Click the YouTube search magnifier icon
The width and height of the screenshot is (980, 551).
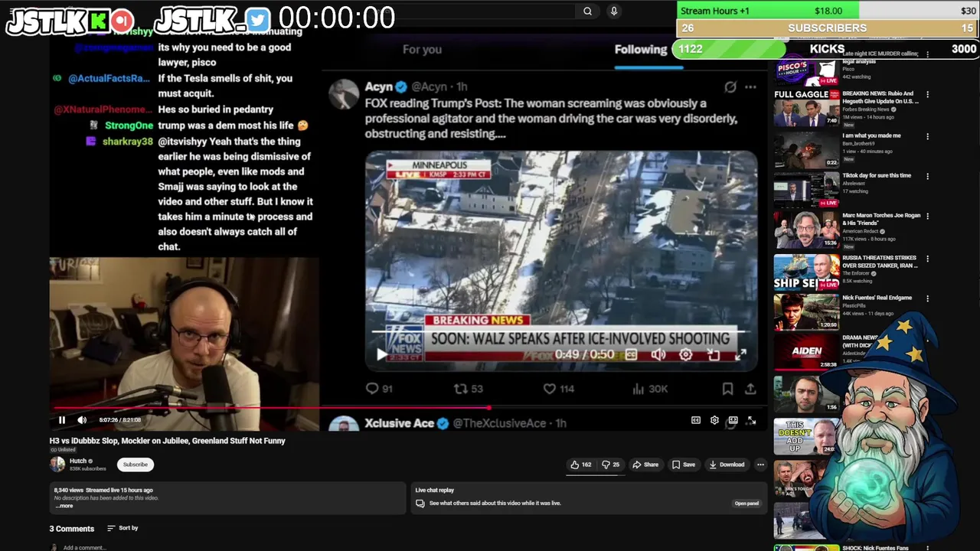[x=587, y=11]
